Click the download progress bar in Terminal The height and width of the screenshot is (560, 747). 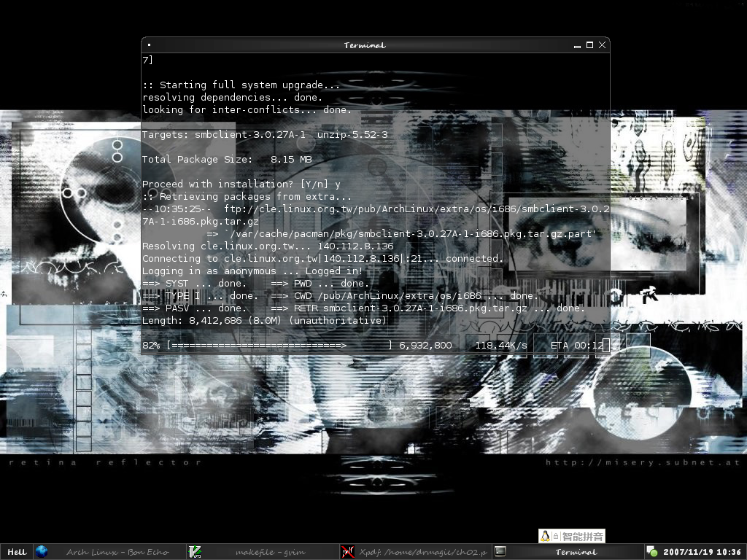(x=279, y=345)
